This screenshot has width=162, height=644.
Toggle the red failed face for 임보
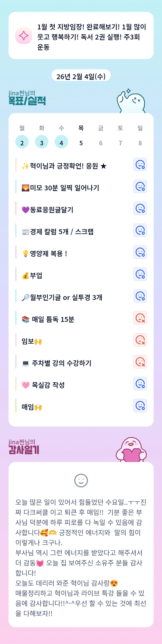tap(140, 340)
